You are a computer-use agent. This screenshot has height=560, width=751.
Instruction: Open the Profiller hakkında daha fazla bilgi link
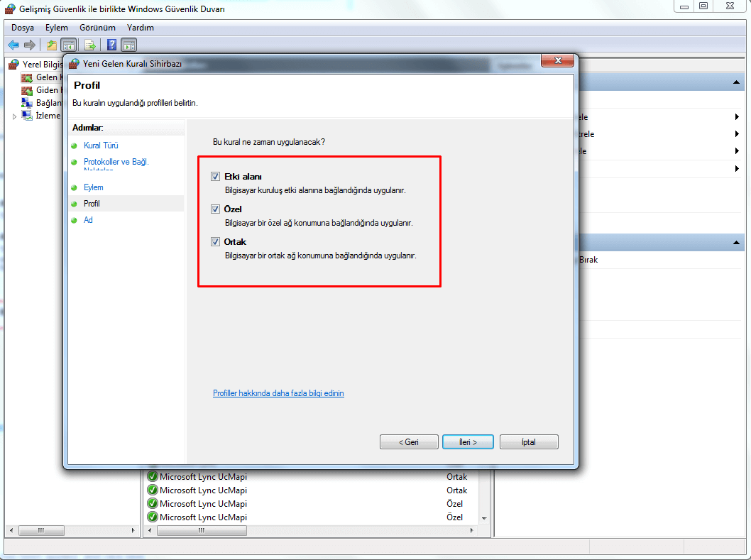click(278, 393)
